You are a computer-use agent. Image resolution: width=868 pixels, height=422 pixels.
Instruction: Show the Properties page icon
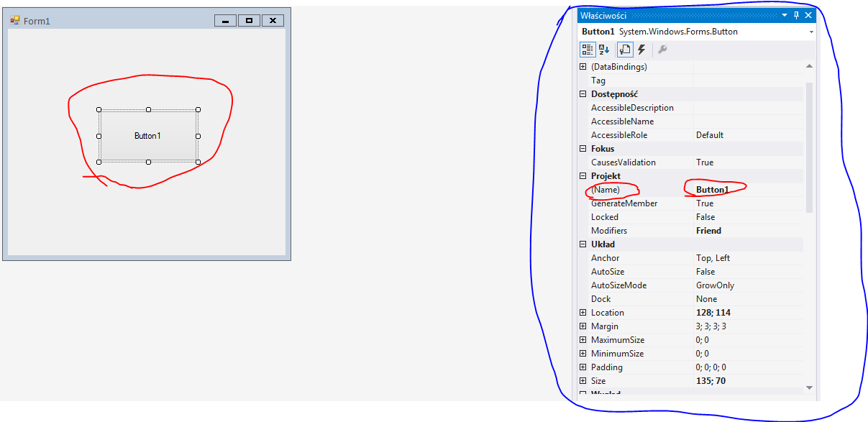coord(624,50)
